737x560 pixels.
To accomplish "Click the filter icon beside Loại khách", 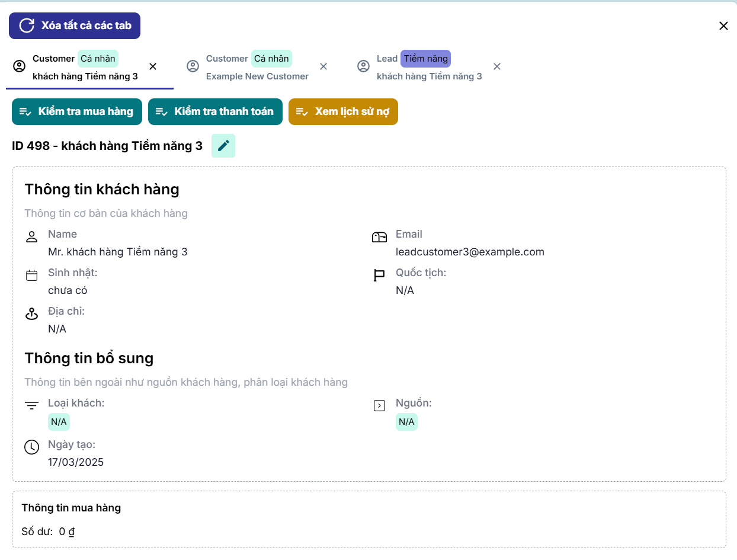I will point(32,406).
